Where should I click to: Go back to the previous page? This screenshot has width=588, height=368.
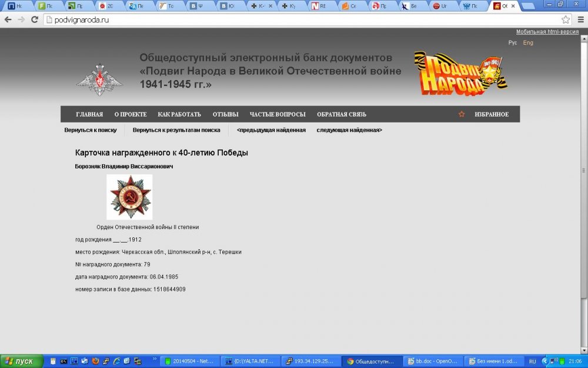[8, 19]
